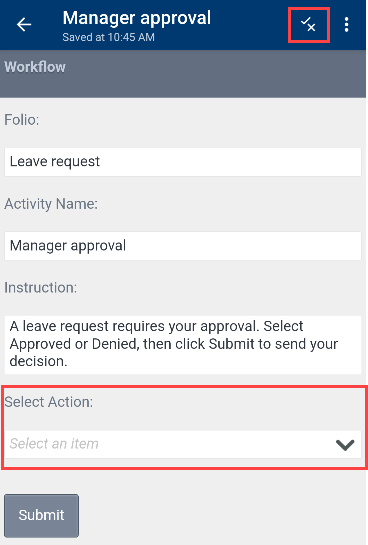
Task: Click the Activity Name 'Manager approval' field
Action: coord(183,246)
